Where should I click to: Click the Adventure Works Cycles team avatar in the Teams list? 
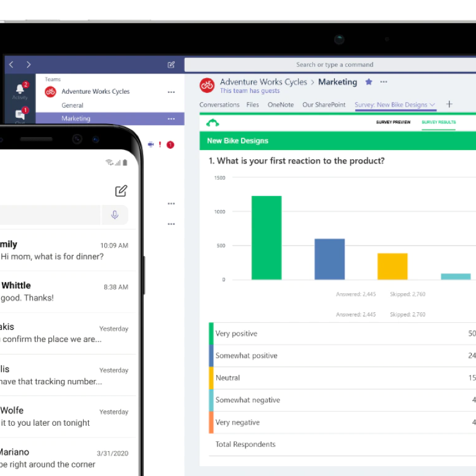[50, 92]
